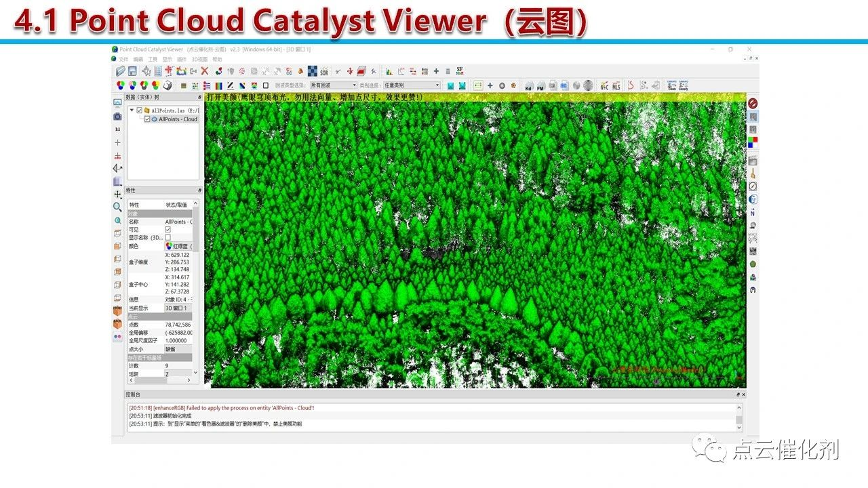This screenshot has width=868, height=488.
Task: Open the 所有回波 echo type dropdown
Action: [333, 85]
